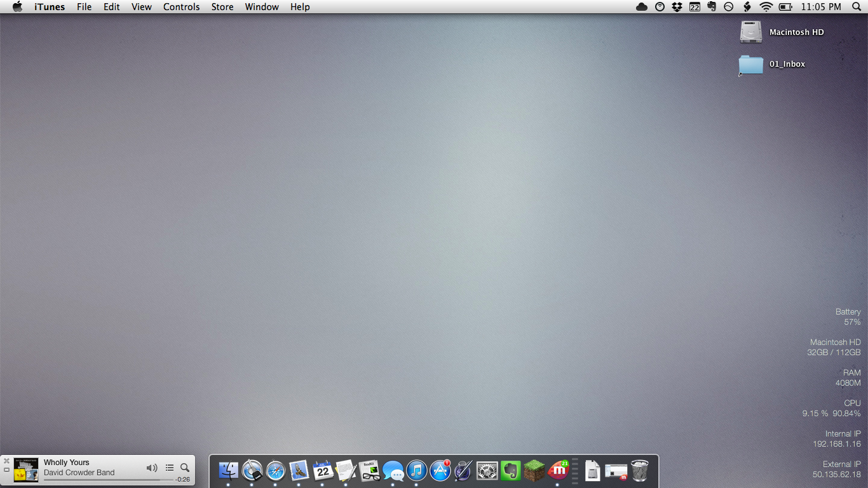Open the Trash in the Dock
868x488 pixels.
pos(640,471)
